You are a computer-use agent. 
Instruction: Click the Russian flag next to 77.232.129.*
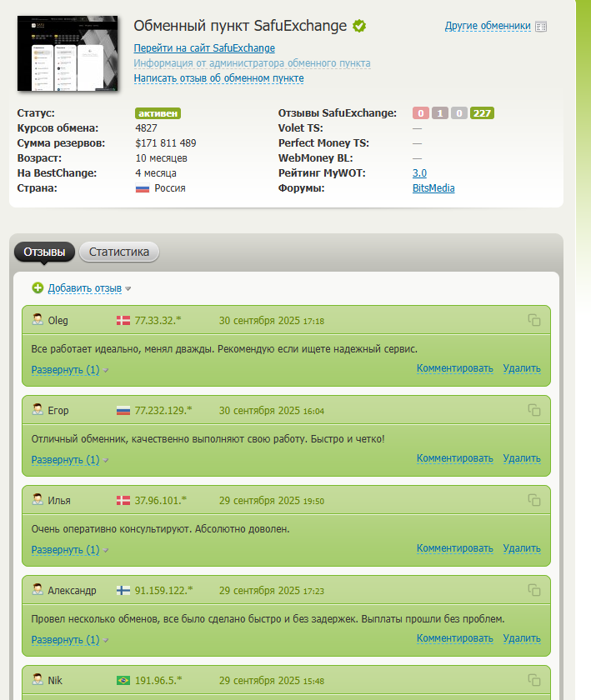(x=123, y=411)
